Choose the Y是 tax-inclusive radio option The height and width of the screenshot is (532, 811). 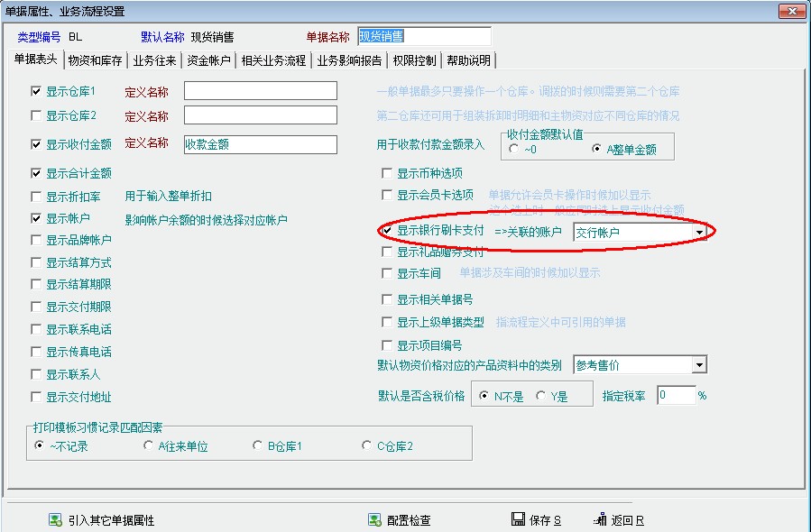(541, 396)
